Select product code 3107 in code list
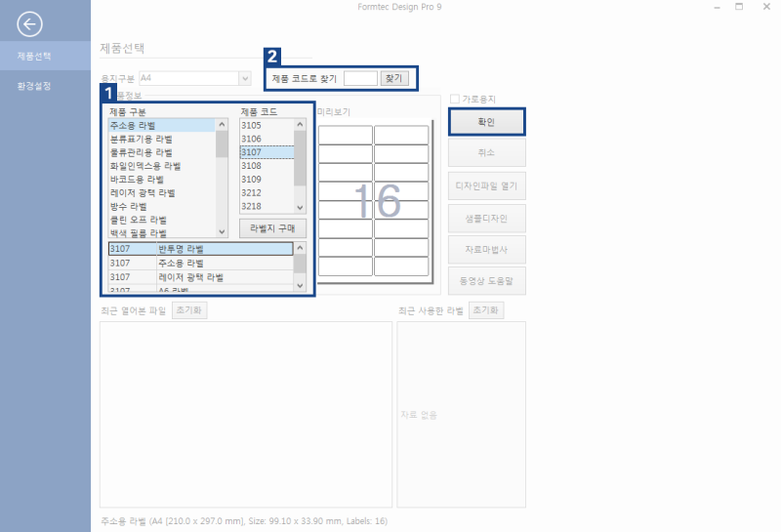Viewport: 781px width, 532px height. pyautogui.click(x=267, y=152)
